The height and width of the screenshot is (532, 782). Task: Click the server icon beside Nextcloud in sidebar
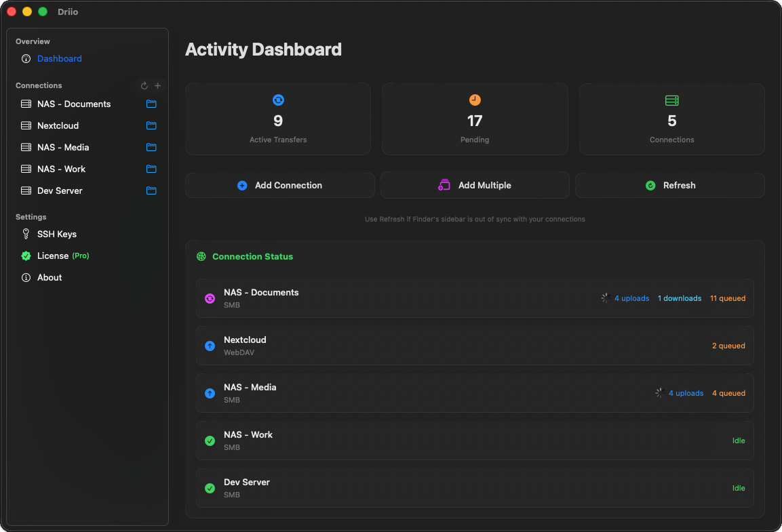(x=26, y=125)
